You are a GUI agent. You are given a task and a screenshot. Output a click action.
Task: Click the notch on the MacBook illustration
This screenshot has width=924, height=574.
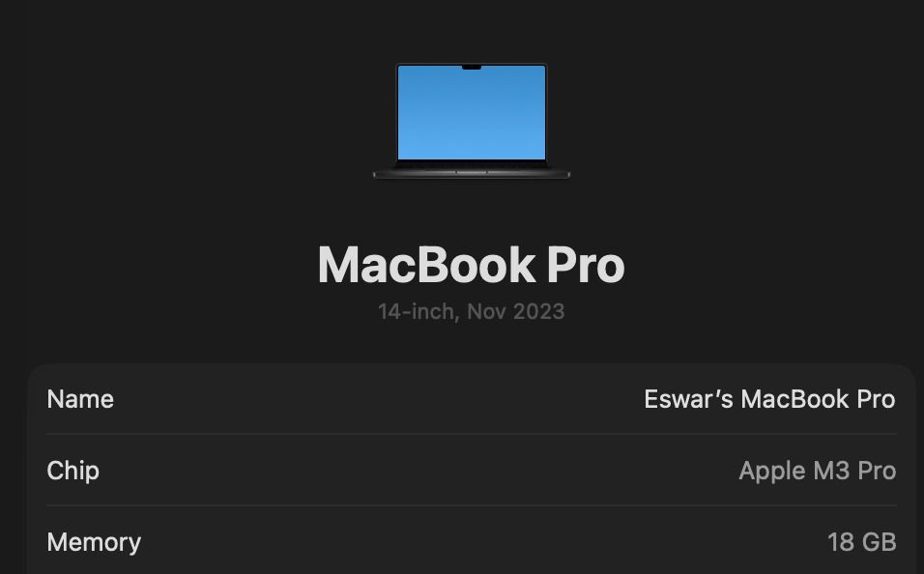coord(471,68)
